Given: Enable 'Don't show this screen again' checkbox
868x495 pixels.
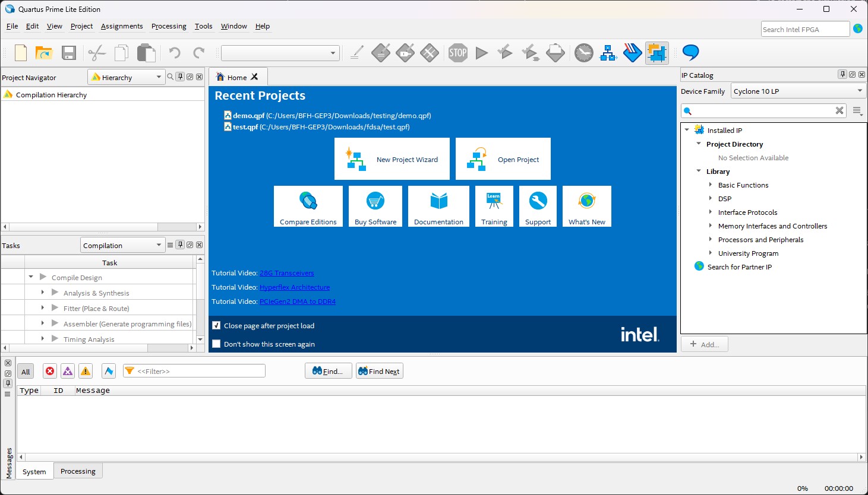Looking at the screenshot, I should coord(216,344).
